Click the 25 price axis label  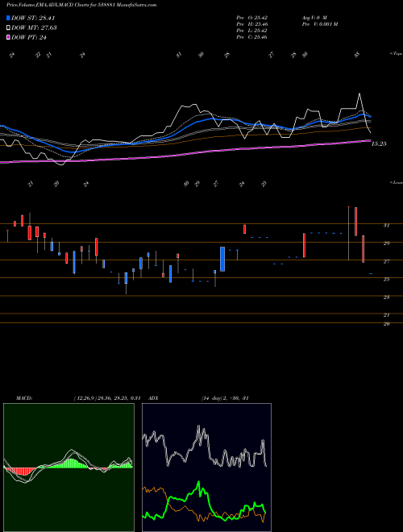(386, 279)
